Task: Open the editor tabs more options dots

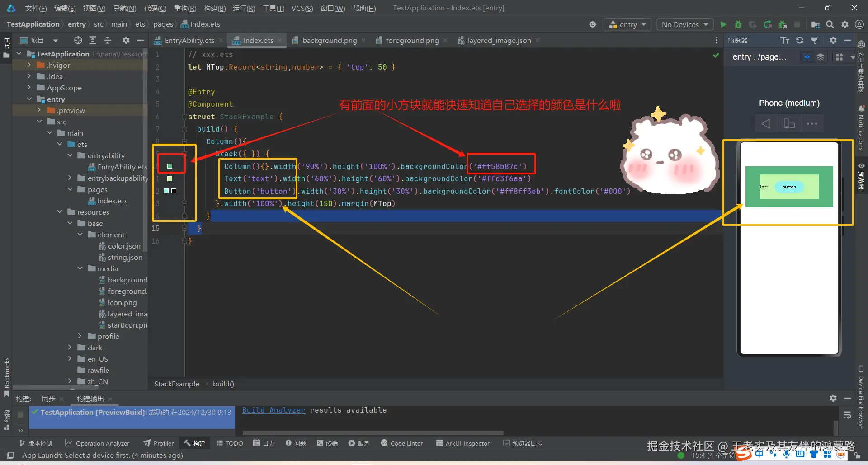Action: pyautogui.click(x=716, y=40)
